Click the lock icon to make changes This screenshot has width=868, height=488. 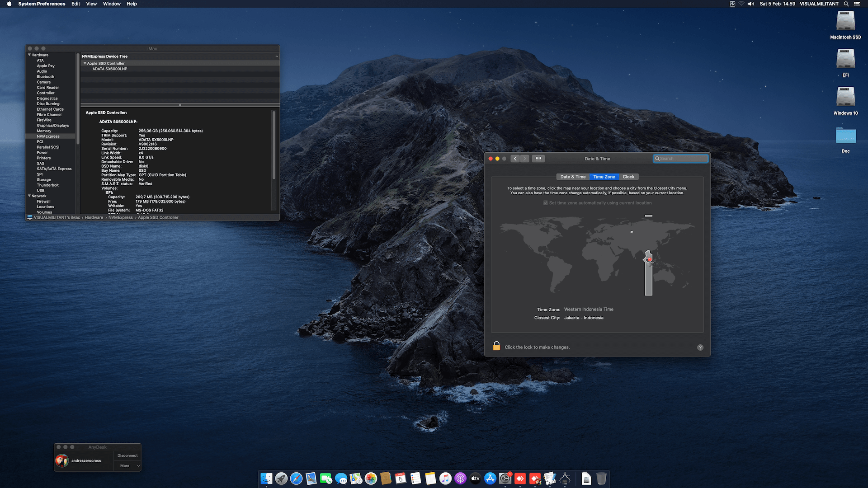click(496, 346)
